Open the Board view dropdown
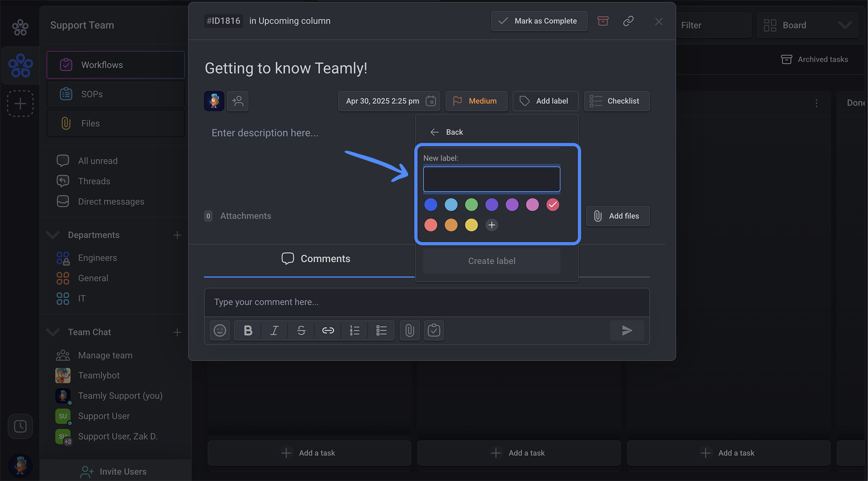 coord(807,25)
